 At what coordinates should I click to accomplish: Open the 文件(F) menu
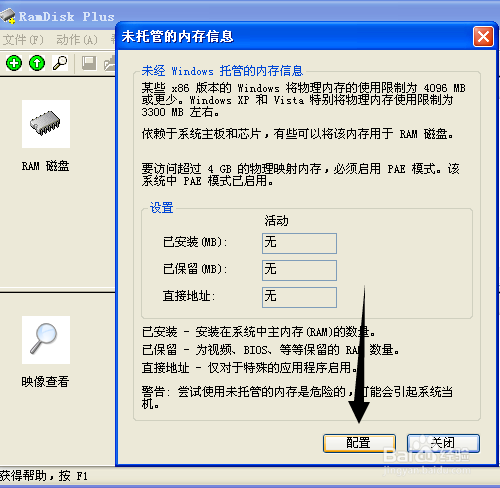tap(23, 40)
